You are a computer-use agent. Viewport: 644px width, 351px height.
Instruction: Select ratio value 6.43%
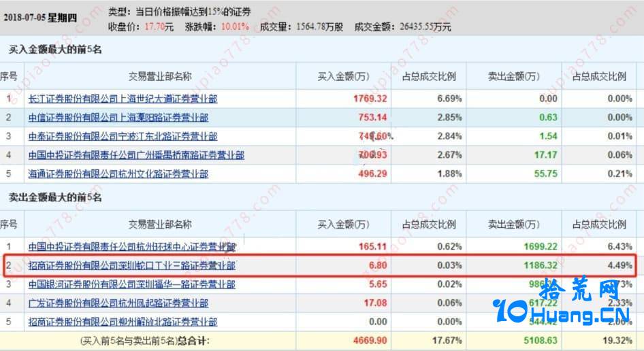pos(619,247)
